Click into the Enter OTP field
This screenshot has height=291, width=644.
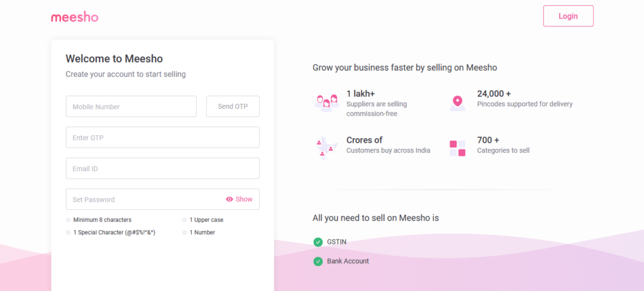[162, 137]
